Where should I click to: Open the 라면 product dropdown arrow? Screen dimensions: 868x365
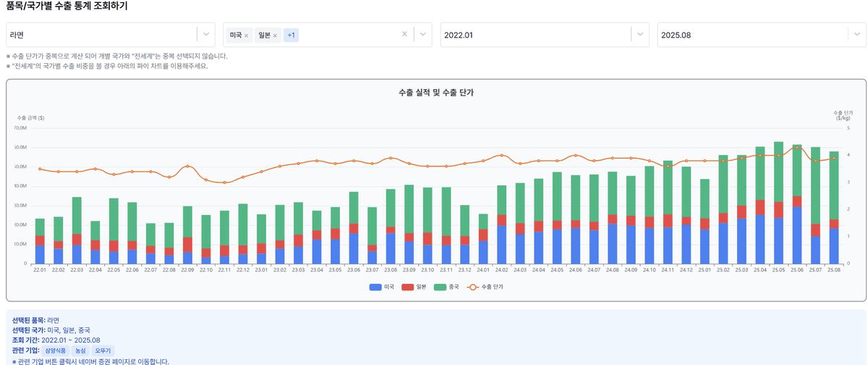[x=206, y=34]
